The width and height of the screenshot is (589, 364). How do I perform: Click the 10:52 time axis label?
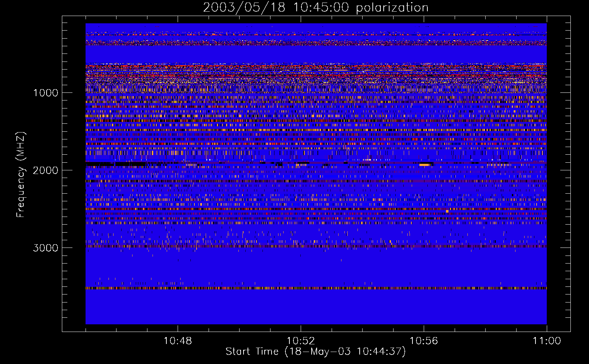pos(301,341)
